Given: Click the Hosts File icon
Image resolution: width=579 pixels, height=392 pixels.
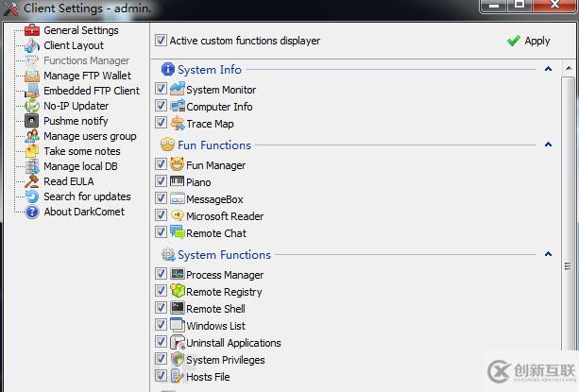Looking at the screenshot, I should pos(178,376).
